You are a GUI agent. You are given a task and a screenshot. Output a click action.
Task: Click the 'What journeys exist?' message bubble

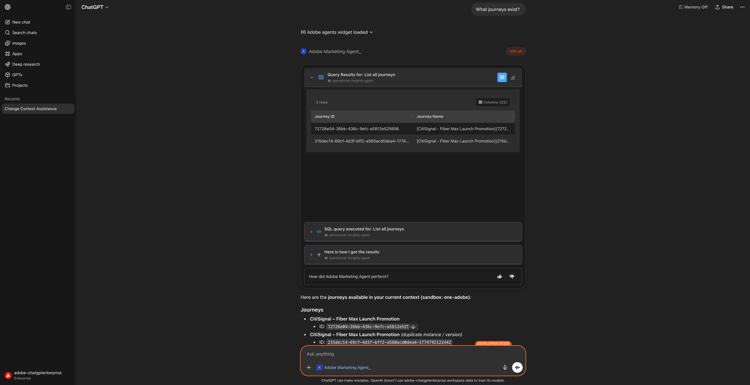click(x=498, y=9)
